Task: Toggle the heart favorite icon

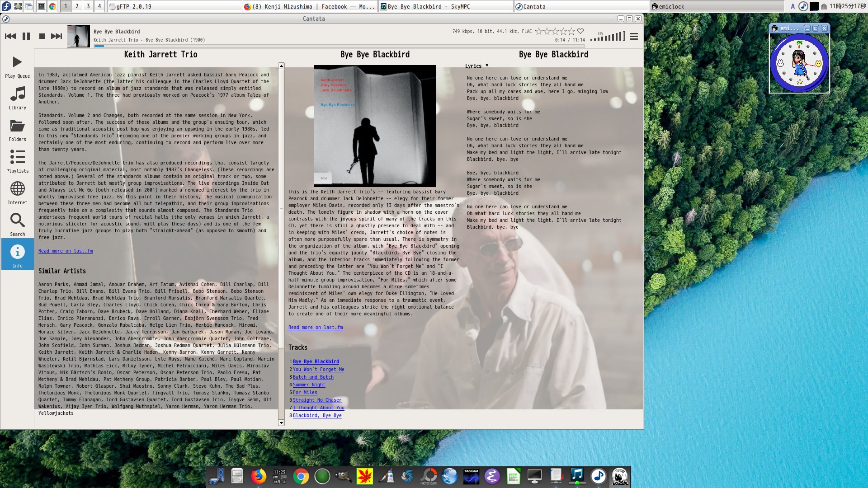Action: point(580,31)
